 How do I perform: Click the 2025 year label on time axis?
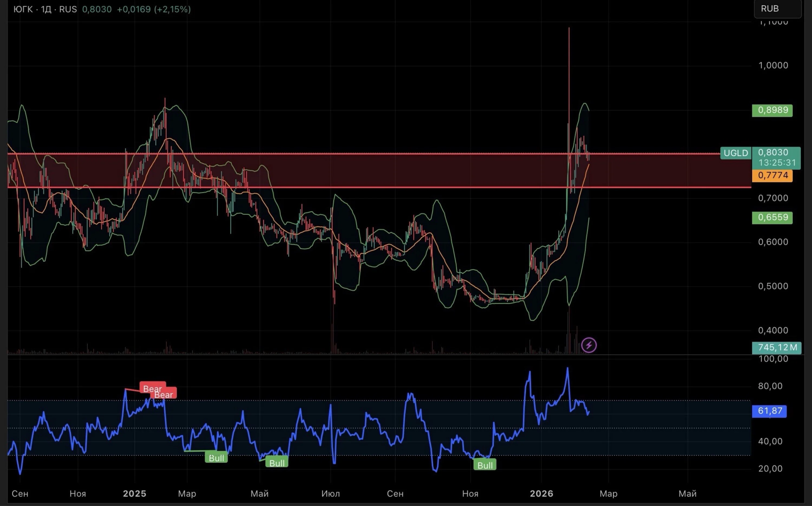(x=135, y=494)
